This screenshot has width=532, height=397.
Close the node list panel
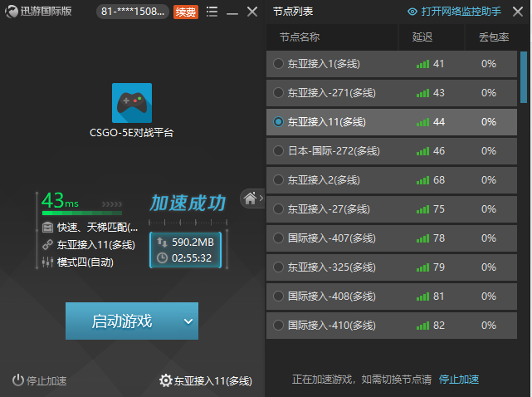pos(518,12)
